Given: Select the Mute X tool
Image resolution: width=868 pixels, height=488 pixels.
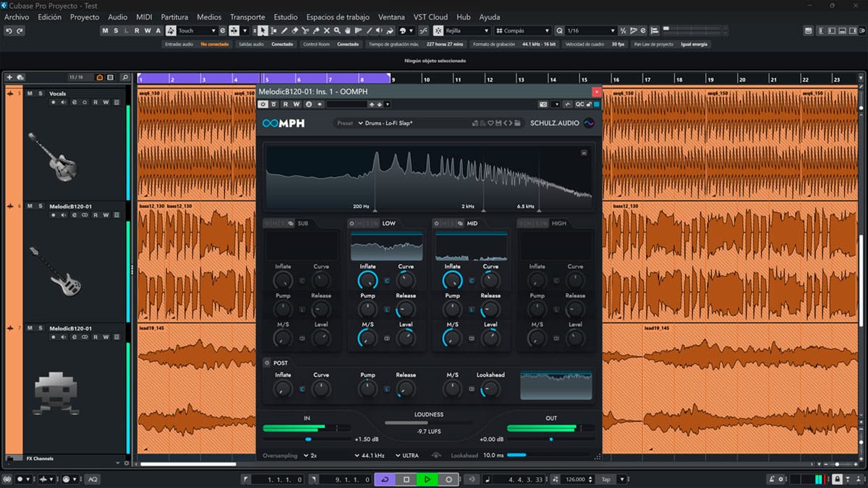Looking at the screenshot, I should [x=327, y=31].
